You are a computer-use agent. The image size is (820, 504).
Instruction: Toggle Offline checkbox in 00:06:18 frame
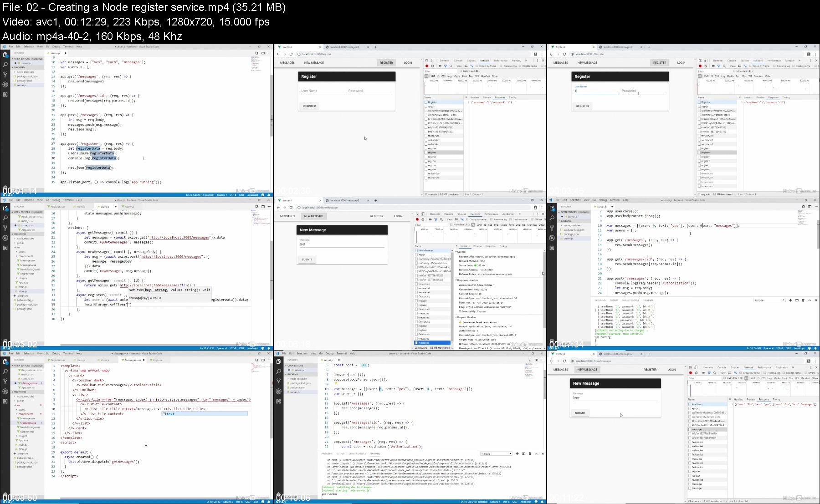(x=532, y=219)
